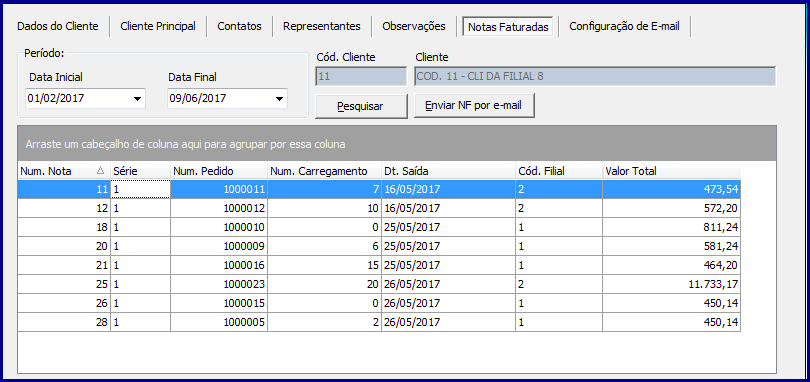Sort by the Série column header
The height and width of the screenshot is (382, 810).
tap(140, 171)
